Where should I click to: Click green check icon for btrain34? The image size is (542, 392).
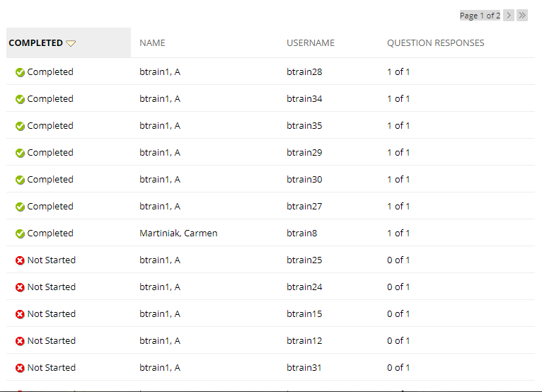point(20,99)
